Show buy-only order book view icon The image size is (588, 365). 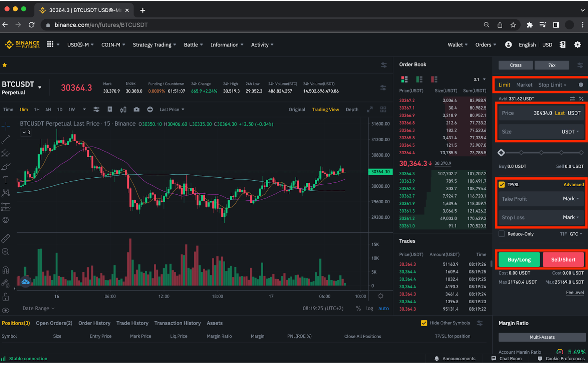pyautogui.click(x=419, y=79)
